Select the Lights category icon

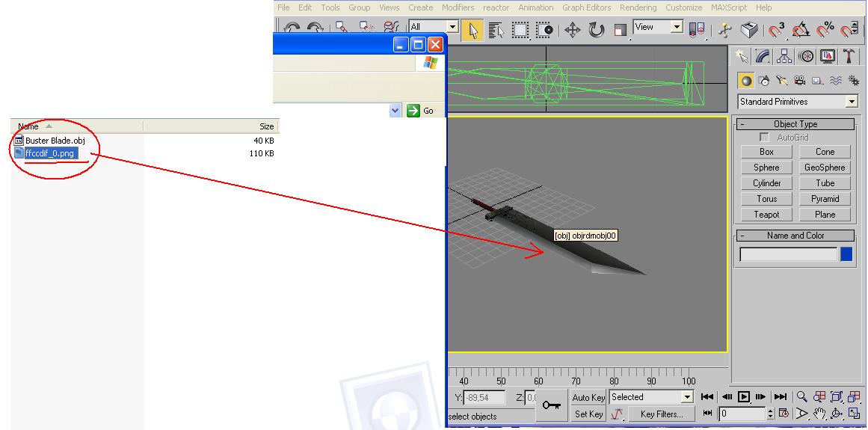point(781,81)
